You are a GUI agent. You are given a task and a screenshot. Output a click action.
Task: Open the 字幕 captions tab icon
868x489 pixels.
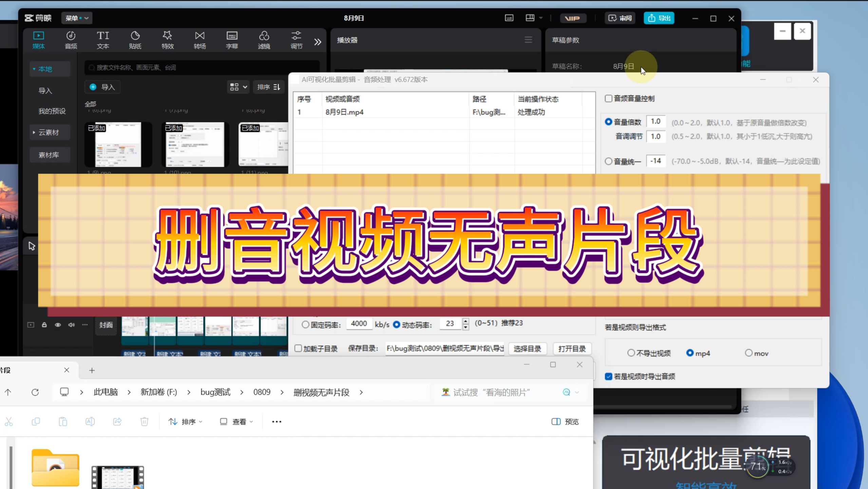(232, 36)
